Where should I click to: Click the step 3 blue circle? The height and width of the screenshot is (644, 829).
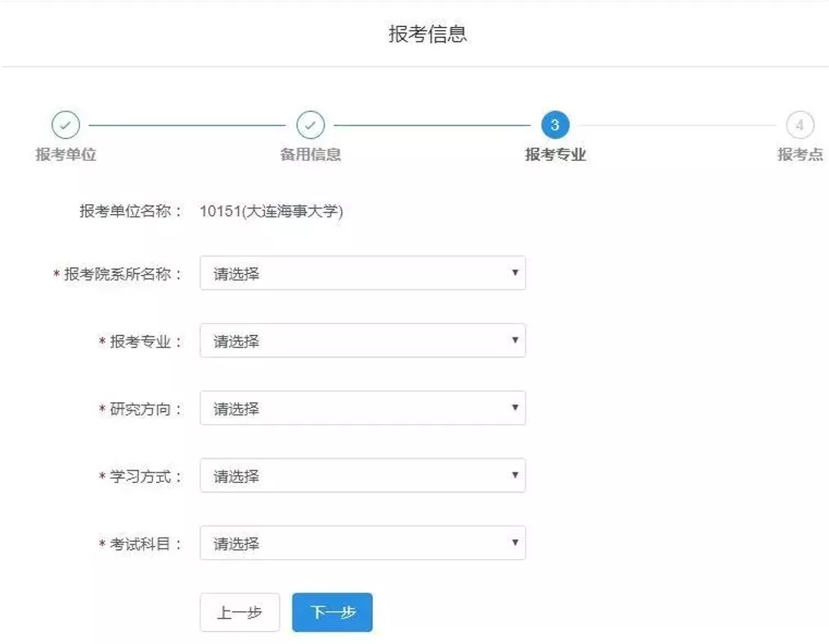(555, 125)
